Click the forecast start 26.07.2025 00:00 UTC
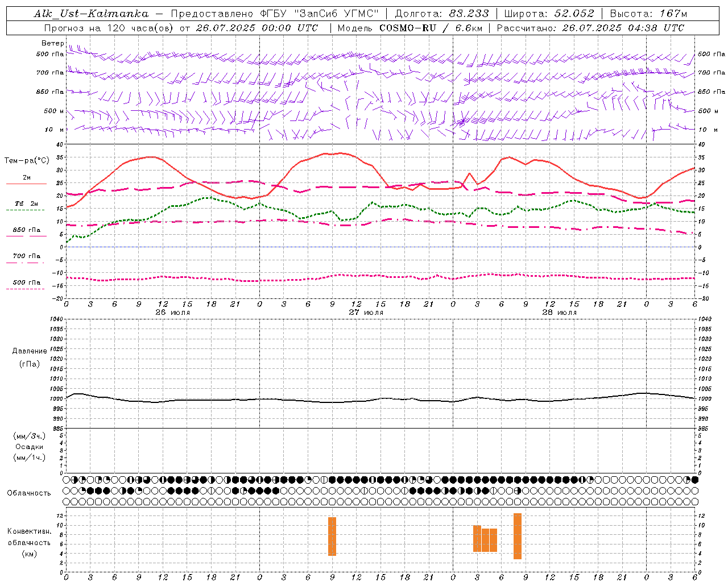Viewport: 728px width, 582px height. coord(257,28)
